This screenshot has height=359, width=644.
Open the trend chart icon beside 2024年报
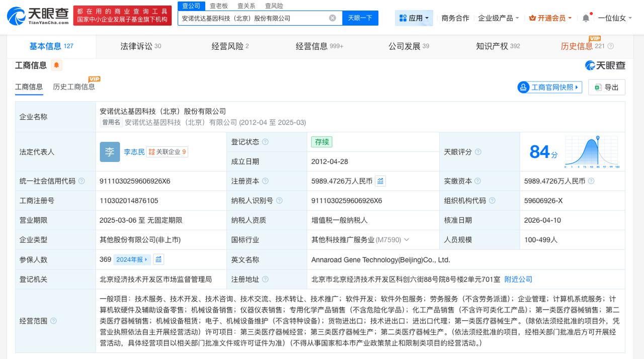pyautogui.click(x=158, y=259)
